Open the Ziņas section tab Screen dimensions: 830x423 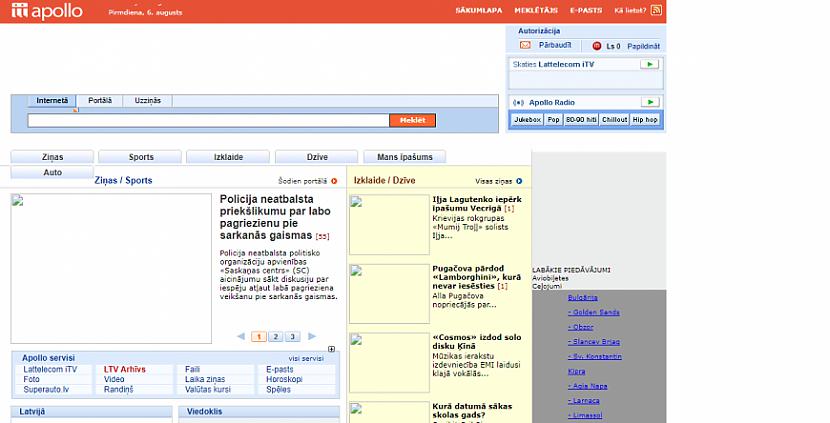tap(52, 157)
